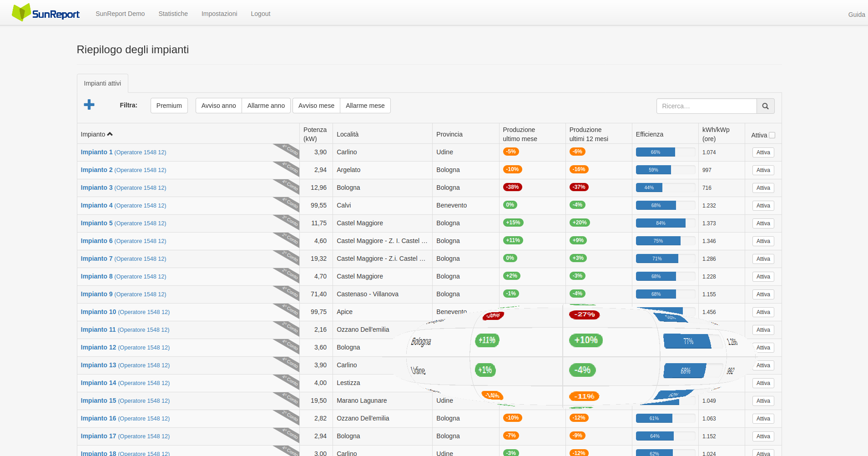Click the SunReport logo
Image resolution: width=868 pixels, height=456 pixels.
point(45,13)
